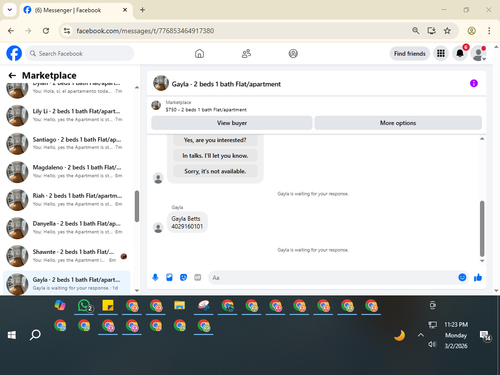Go to the Home feed icon
Image resolution: width=500 pixels, height=375 pixels.
(199, 53)
